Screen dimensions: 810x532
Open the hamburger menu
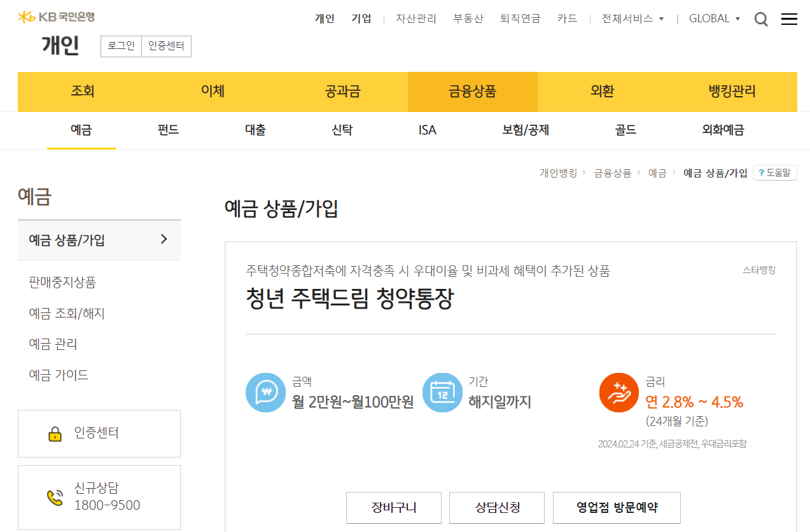pos(789,19)
